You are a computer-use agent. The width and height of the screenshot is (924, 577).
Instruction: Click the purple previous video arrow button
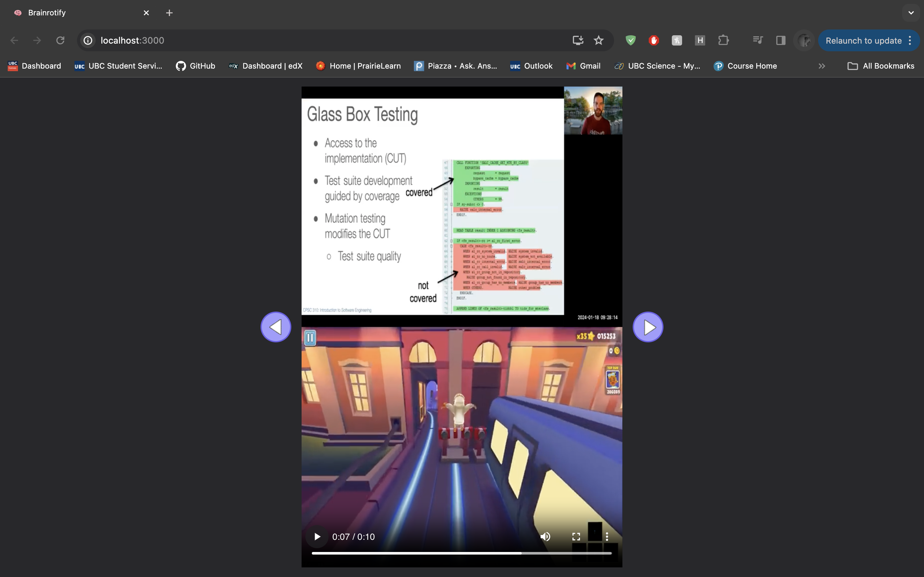point(276,327)
